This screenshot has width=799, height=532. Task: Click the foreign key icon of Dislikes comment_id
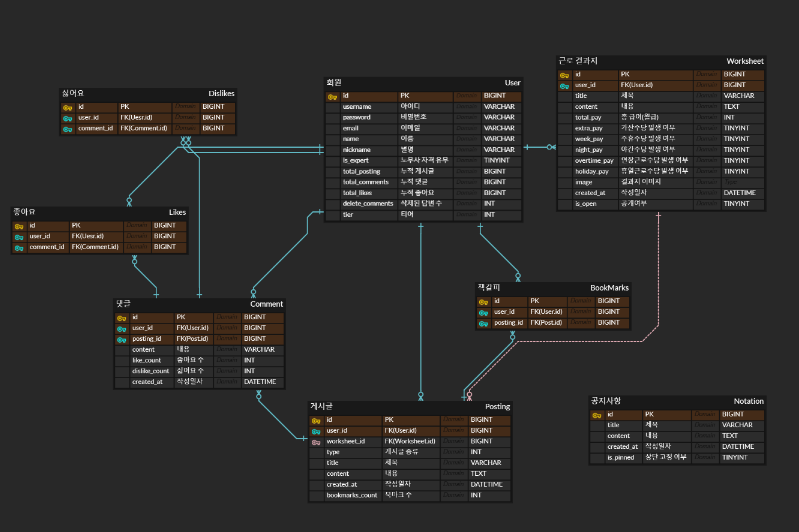click(68, 129)
